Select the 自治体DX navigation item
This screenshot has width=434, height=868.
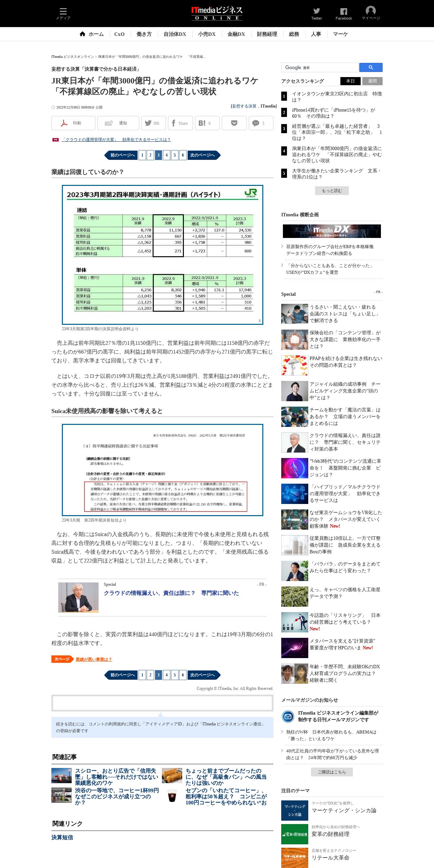click(x=175, y=34)
